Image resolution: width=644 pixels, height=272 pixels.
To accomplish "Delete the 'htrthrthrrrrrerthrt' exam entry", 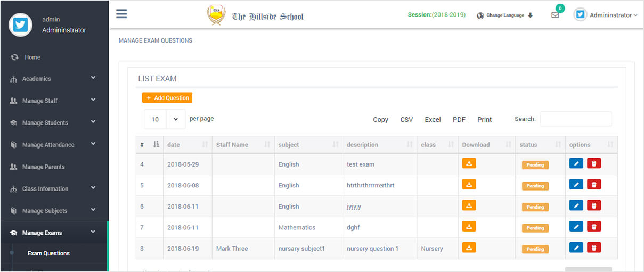I will (594, 185).
